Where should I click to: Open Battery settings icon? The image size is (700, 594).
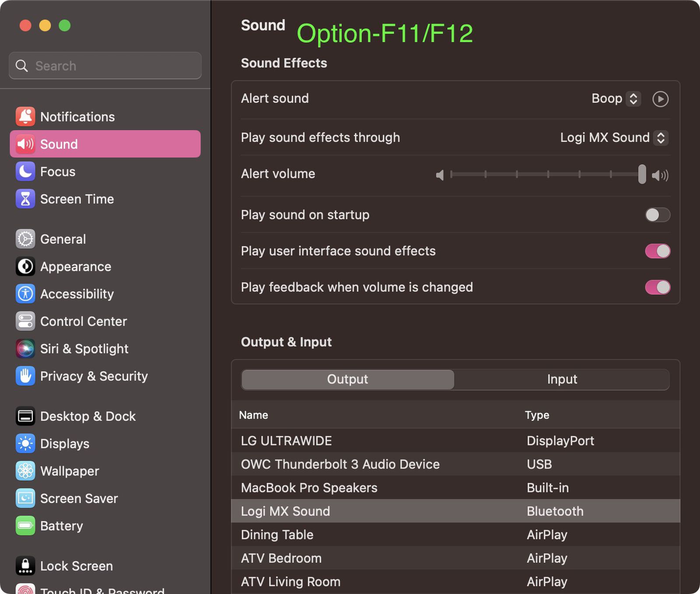coord(25,526)
